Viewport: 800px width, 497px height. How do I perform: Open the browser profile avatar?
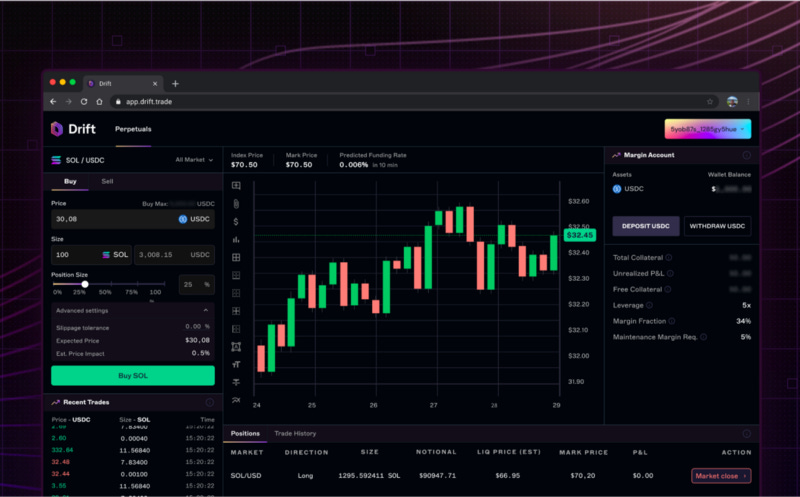732,102
